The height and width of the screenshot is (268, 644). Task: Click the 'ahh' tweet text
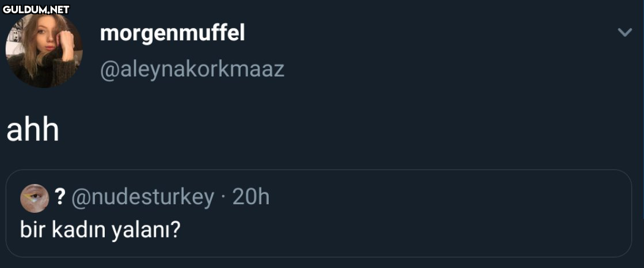click(x=33, y=131)
